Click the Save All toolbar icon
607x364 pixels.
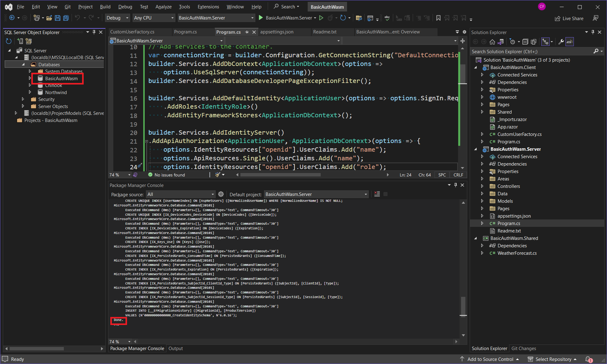(x=66, y=18)
